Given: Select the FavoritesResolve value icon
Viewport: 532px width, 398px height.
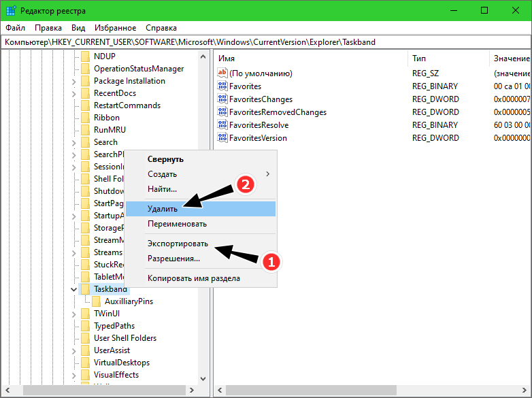Looking at the screenshot, I should coord(222,125).
